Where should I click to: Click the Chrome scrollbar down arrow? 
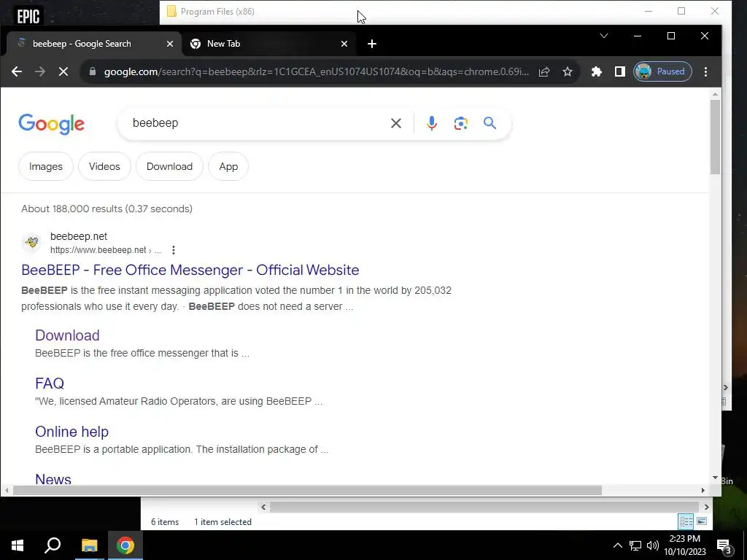[715, 478]
